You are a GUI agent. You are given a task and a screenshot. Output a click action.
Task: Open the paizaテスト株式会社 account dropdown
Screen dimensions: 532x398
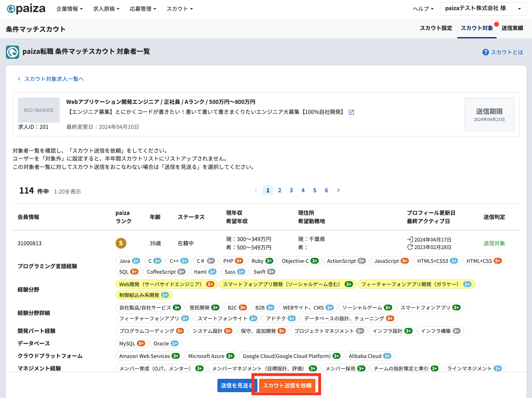coord(483,8)
